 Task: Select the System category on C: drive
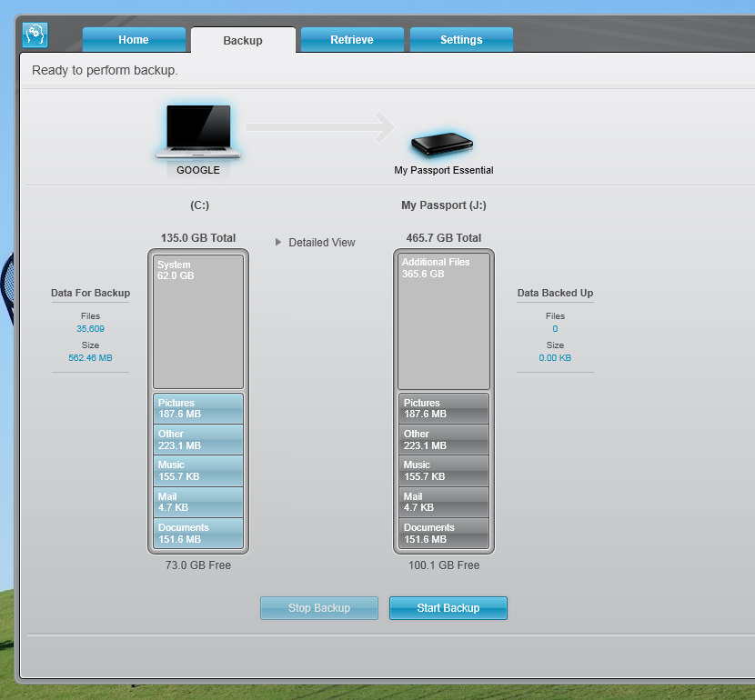pyautogui.click(x=198, y=322)
